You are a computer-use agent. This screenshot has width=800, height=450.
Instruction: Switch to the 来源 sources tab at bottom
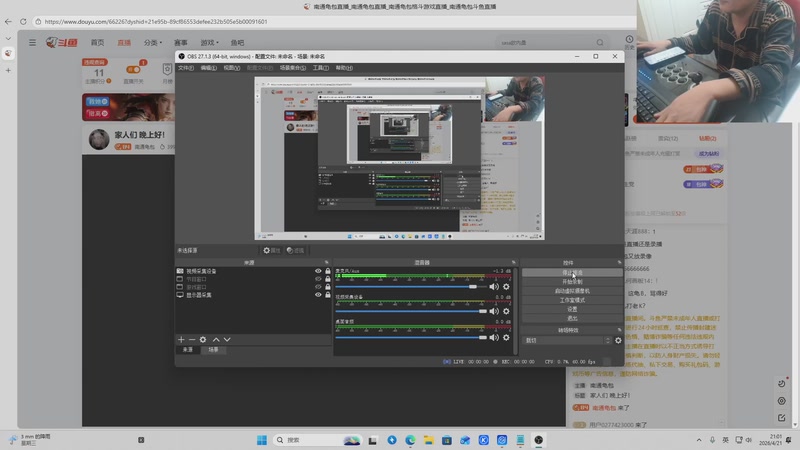(x=188, y=350)
